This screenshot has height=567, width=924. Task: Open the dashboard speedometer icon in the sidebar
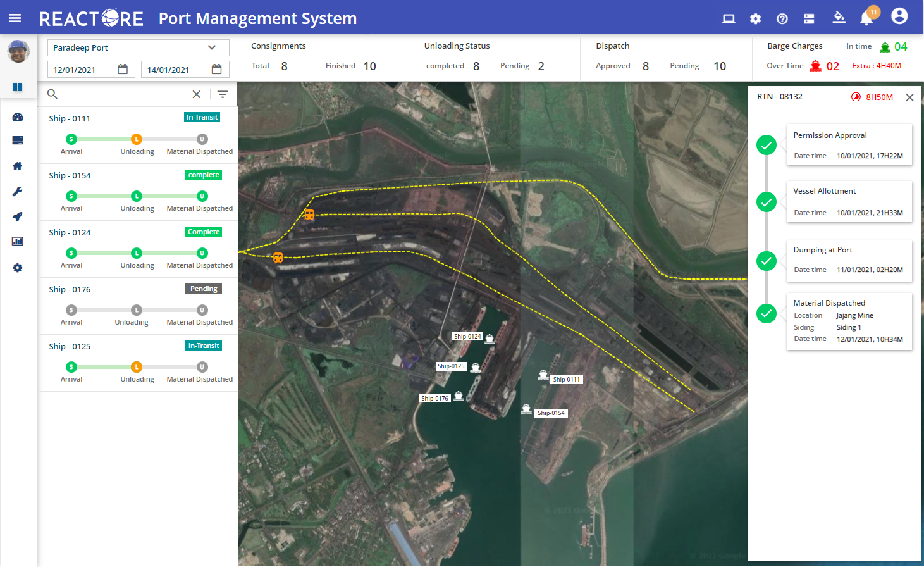point(18,117)
